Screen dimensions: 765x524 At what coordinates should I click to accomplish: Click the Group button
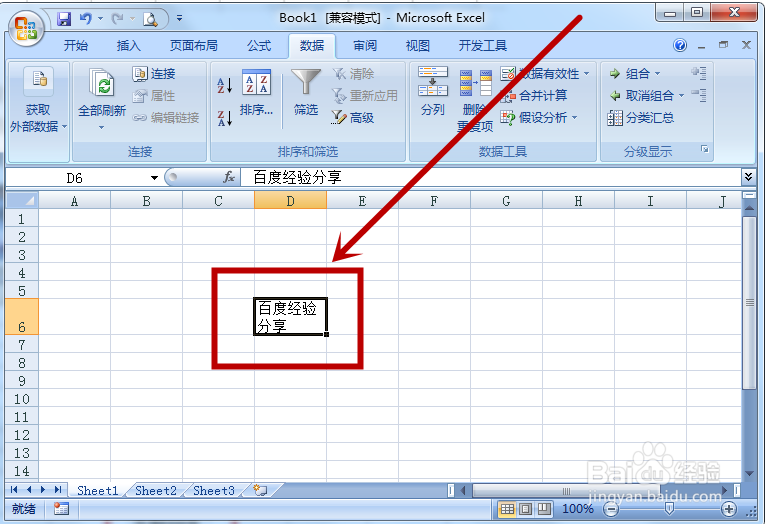click(x=629, y=74)
